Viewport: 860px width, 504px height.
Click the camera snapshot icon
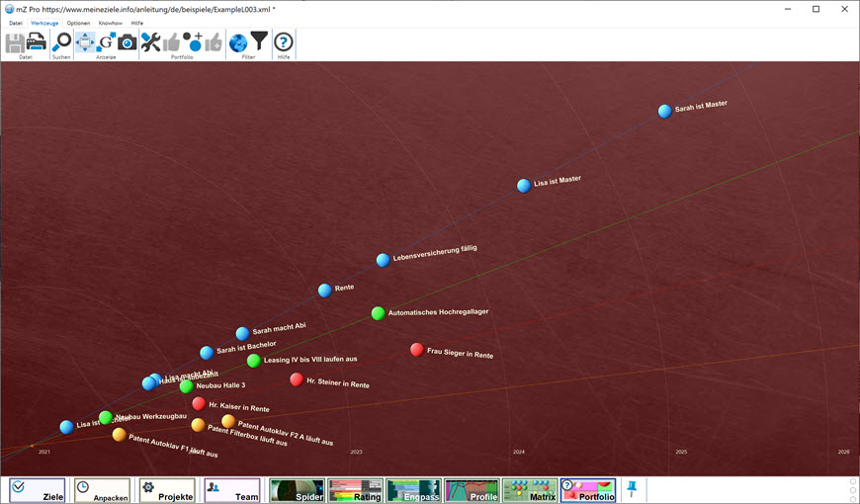pos(128,42)
